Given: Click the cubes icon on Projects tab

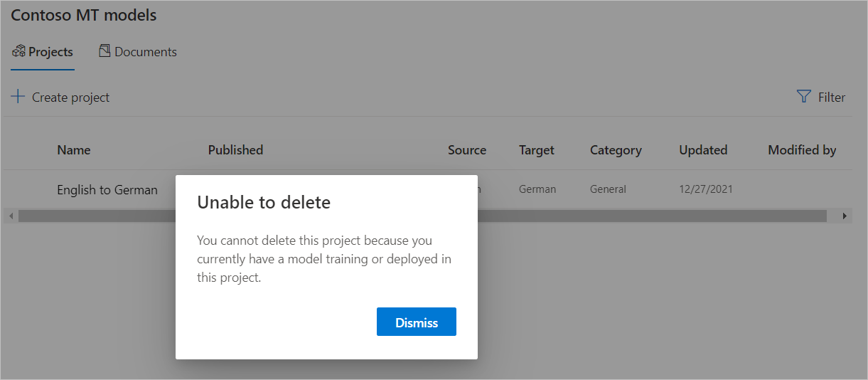Looking at the screenshot, I should (18, 52).
